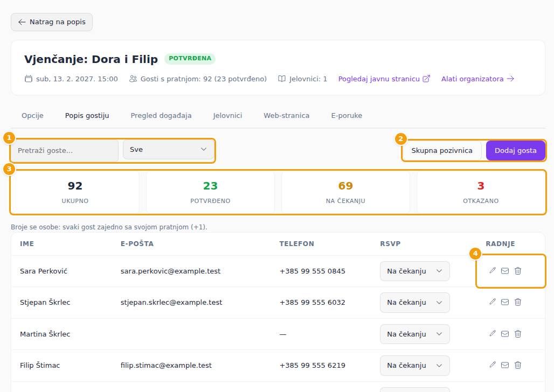Follow the 'Alati organizatora' link

pos(477,79)
